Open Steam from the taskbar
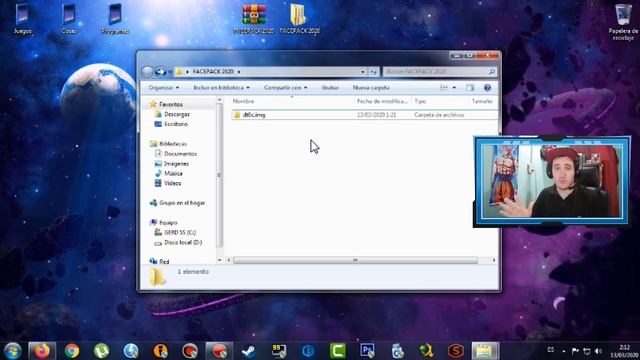This screenshot has height=360, width=640. (x=249, y=351)
